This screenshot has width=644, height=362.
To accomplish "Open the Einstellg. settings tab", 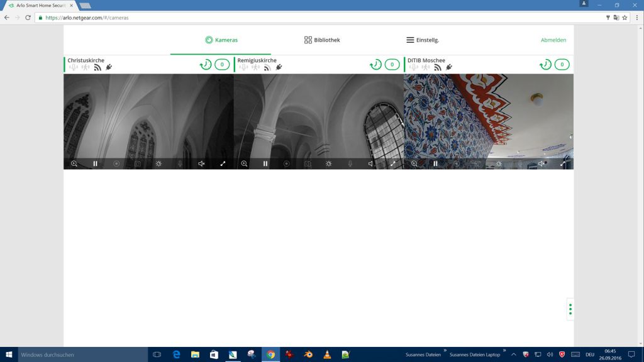I will tap(422, 40).
